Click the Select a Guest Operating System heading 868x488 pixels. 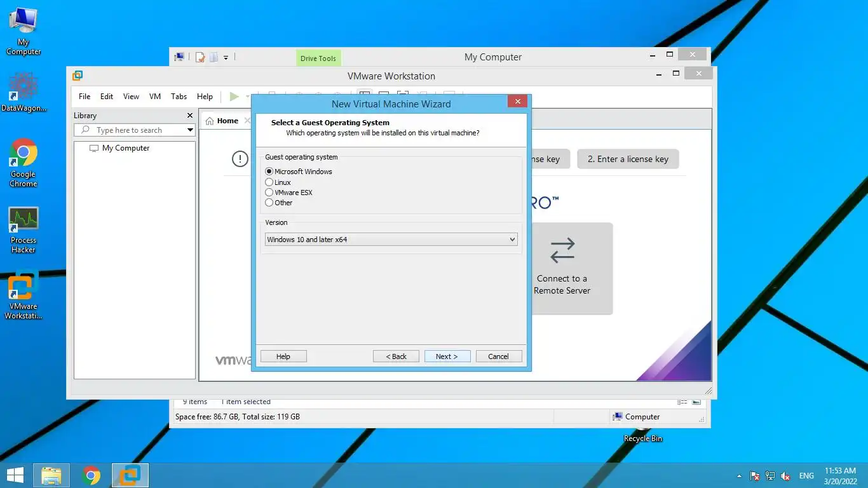(330, 123)
